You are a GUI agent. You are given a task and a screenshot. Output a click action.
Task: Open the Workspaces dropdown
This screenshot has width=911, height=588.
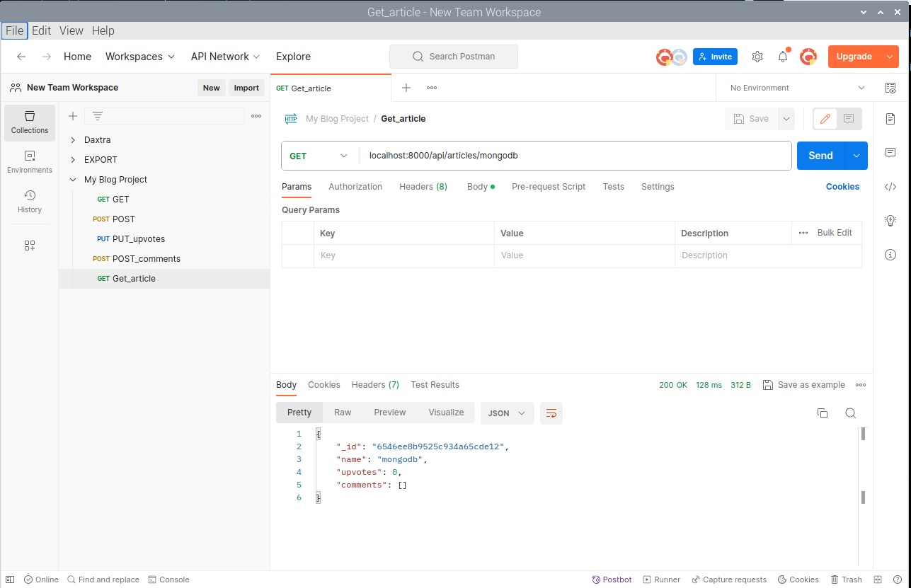pos(140,57)
